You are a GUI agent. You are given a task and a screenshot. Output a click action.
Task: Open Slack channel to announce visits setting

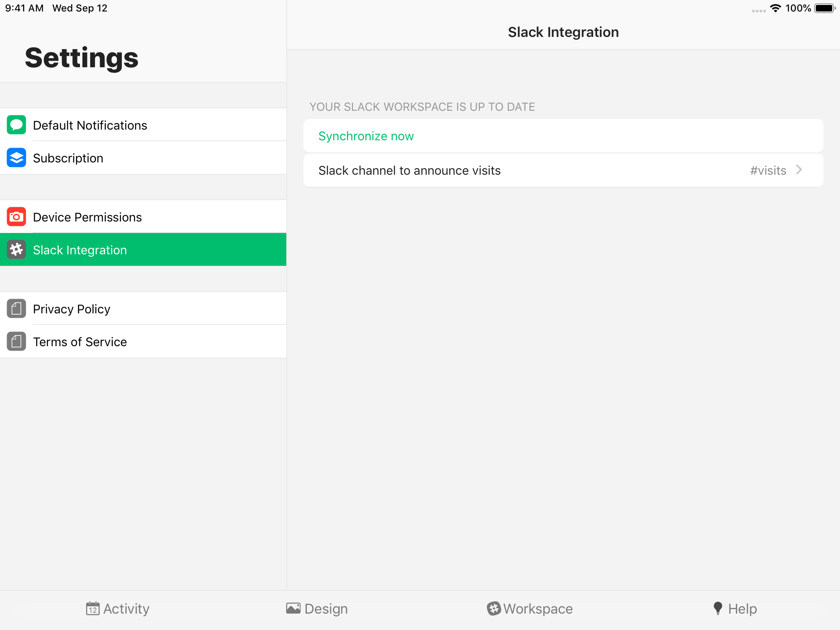click(x=563, y=170)
